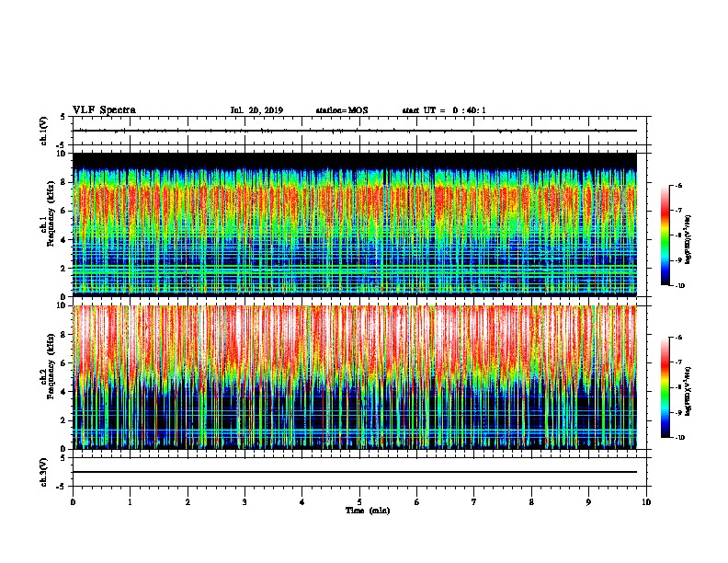This screenshot has width=728, height=563.
Task: Click time axis tick label "0"
Action: coord(73,502)
